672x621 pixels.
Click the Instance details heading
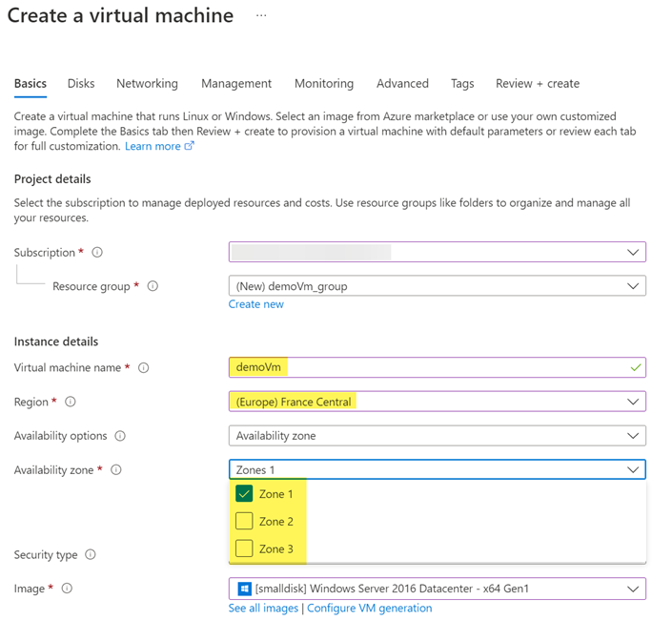point(56,342)
